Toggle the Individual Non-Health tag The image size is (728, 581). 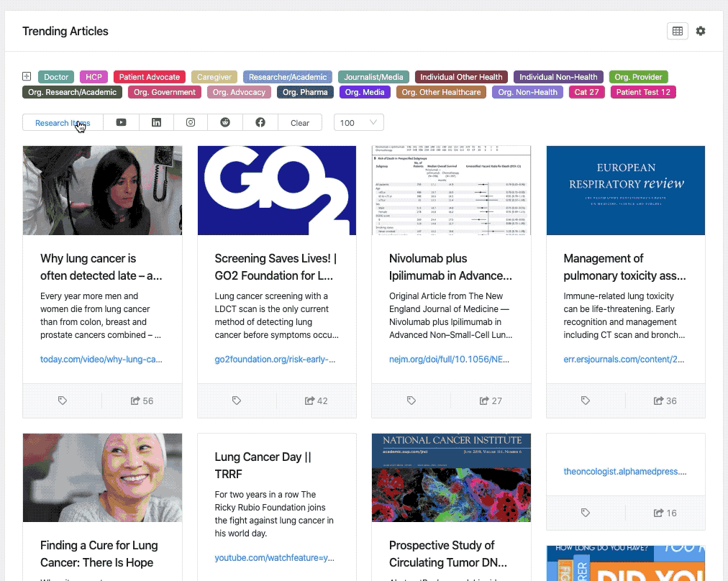pyautogui.click(x=558, y=77)
